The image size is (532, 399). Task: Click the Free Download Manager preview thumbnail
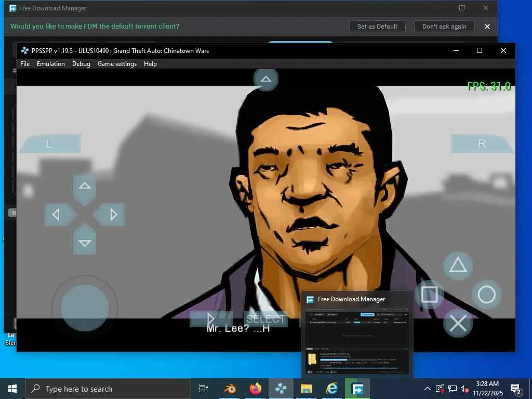(x=357, y=341)
